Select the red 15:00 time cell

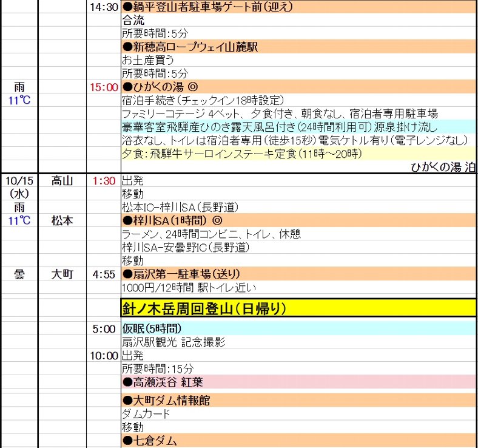pyautogui.click(x=103, y=87)
